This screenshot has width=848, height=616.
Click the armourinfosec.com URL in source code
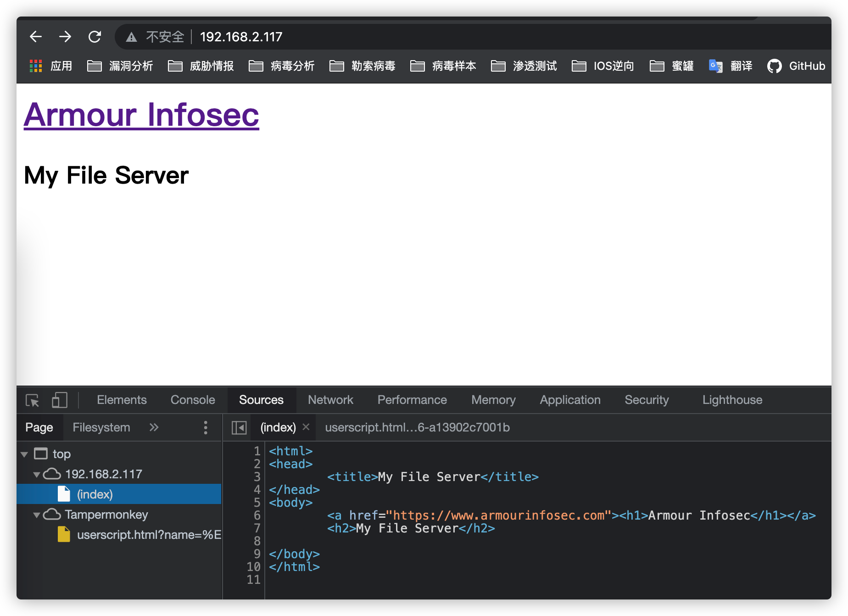point(498,515)
